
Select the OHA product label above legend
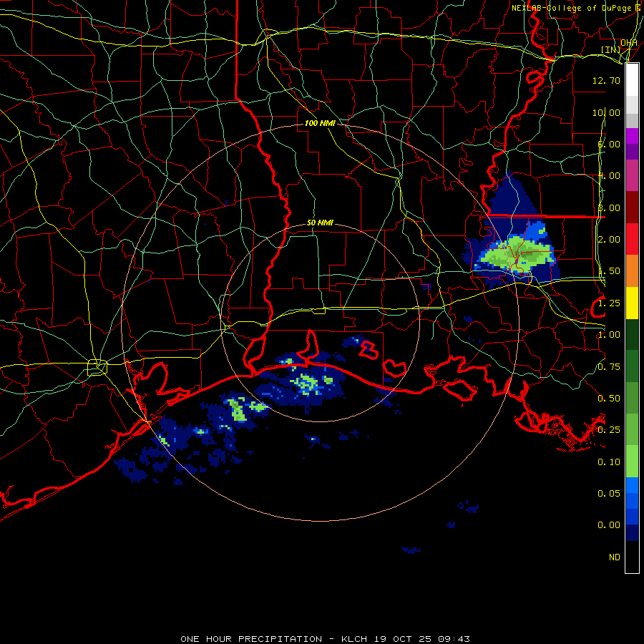(x=629, y=43)
